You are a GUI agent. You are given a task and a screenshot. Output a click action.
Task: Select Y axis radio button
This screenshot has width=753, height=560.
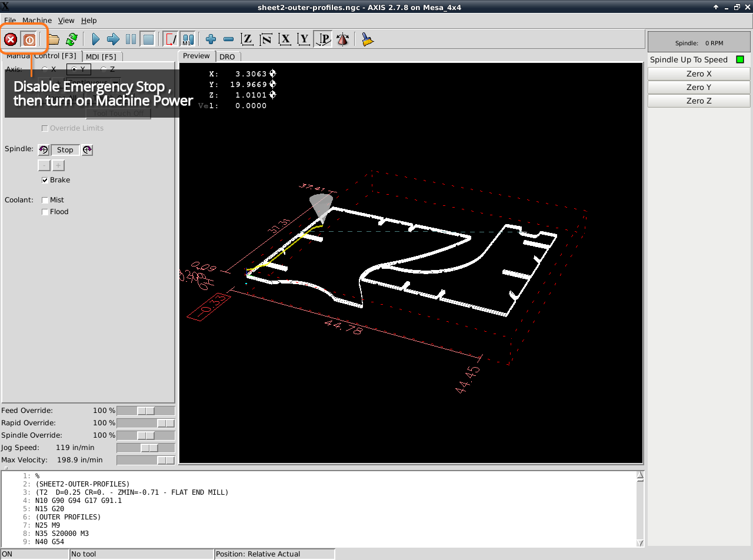pos(78,69)
